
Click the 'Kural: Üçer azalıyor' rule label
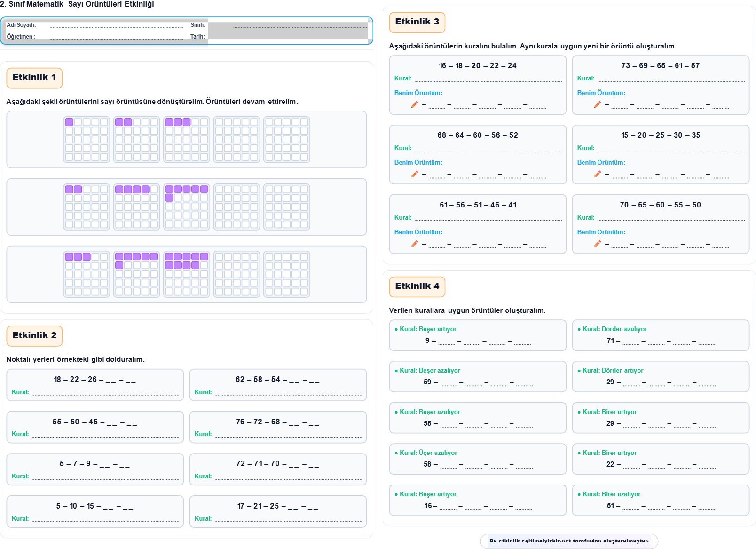pyautogui.click(x=428, y=453)
